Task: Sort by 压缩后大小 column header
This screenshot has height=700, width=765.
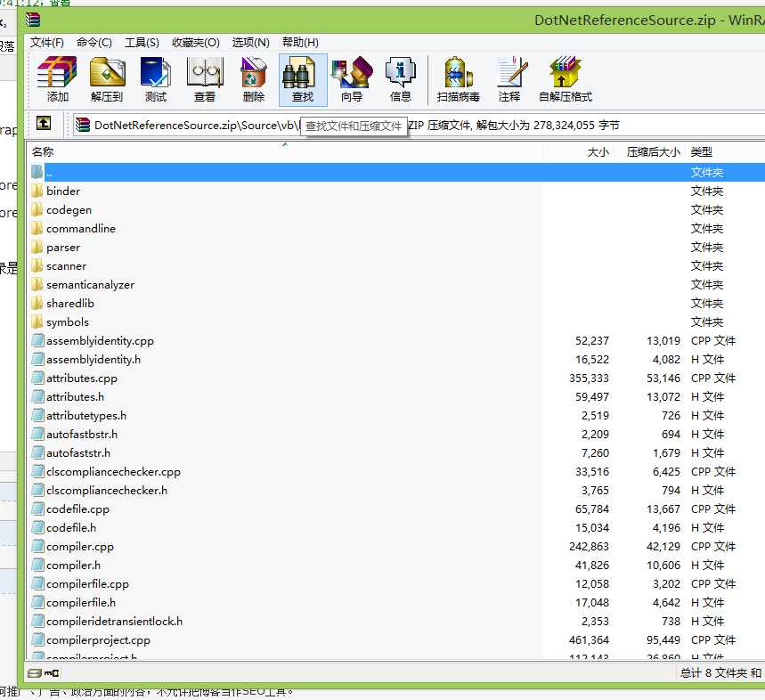Action: [x=650, y=151]
